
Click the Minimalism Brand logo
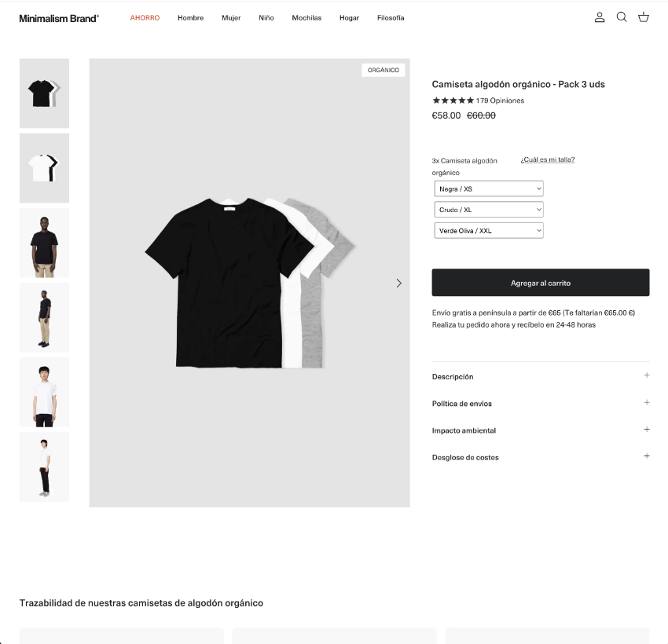click(x=59, y=18)
